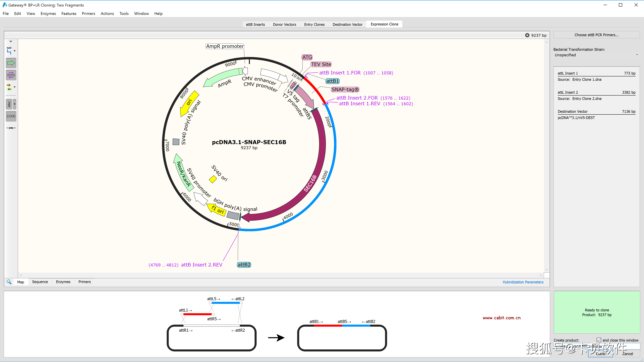Click Choose attB PCR Primers button

pos(597,35)
